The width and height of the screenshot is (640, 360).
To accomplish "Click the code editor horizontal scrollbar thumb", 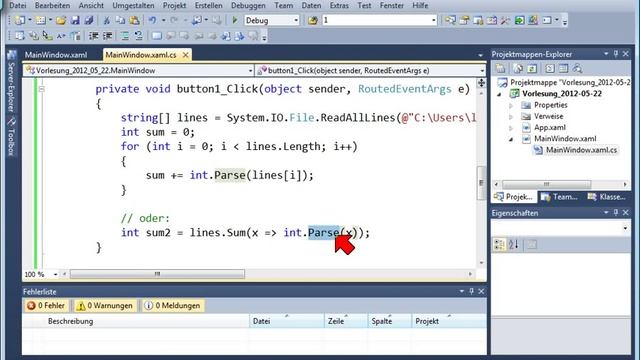I will pyautogui.click(x=157, y=274).
